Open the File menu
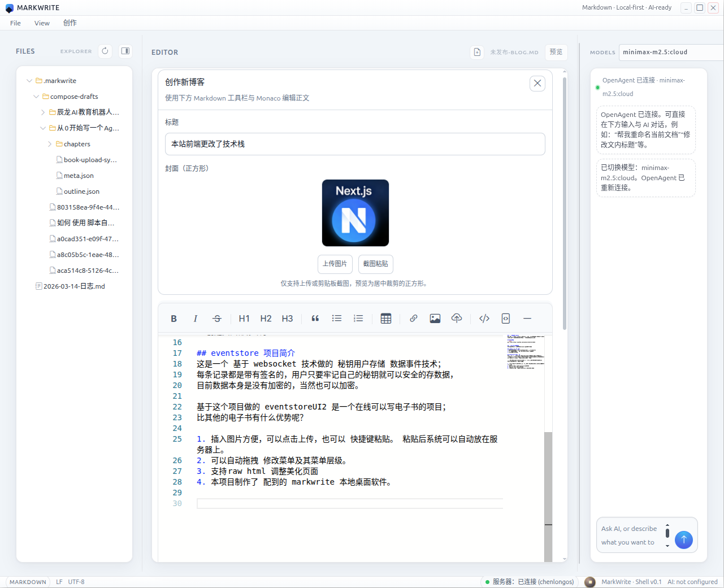 [x=15, y=23]
